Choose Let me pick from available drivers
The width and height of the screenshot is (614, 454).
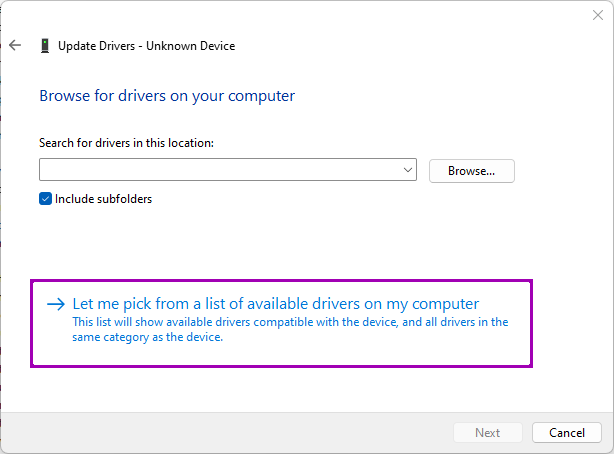[276, 304]
